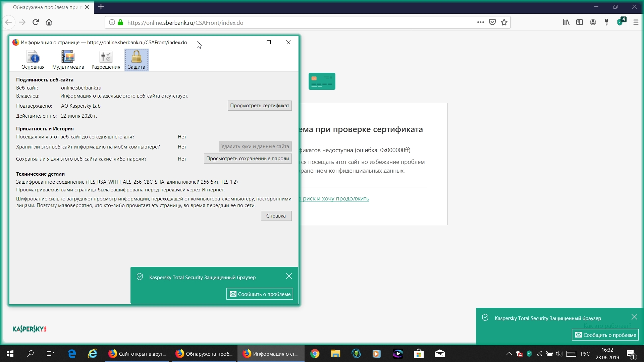Open File Explorer from taskbar

(335, 354)
